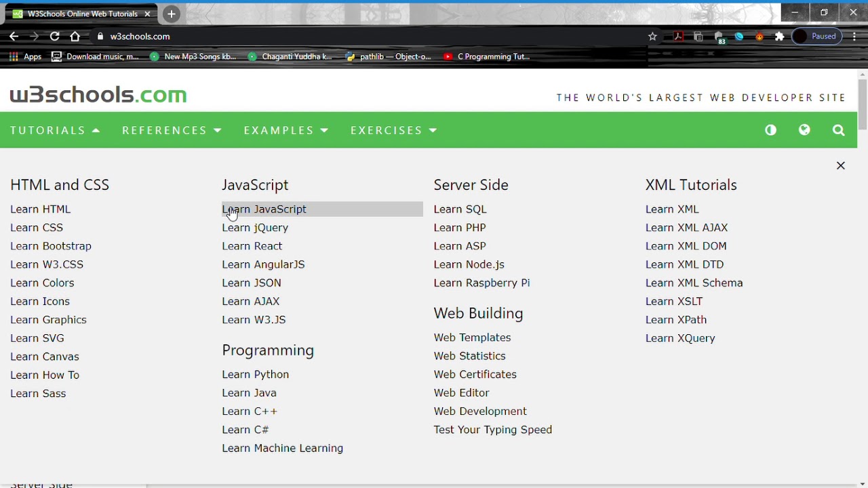This screenshot has height=488, width=868.
Task: Click the browser forward arrow
Action: click(35, 37)
